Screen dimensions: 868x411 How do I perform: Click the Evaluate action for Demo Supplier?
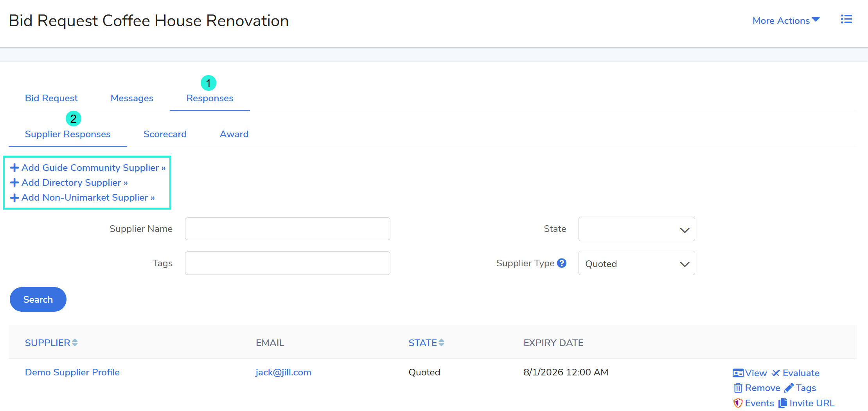point(795,373)
